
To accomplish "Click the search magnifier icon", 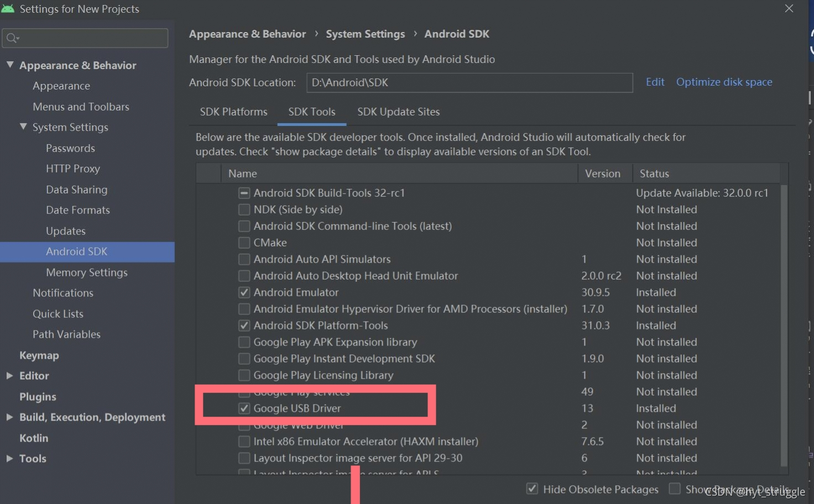I will [12, 38].
